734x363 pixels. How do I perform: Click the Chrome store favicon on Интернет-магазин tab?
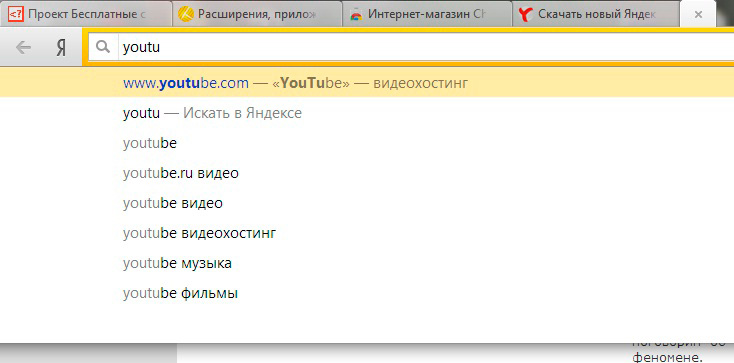point(356,15)
